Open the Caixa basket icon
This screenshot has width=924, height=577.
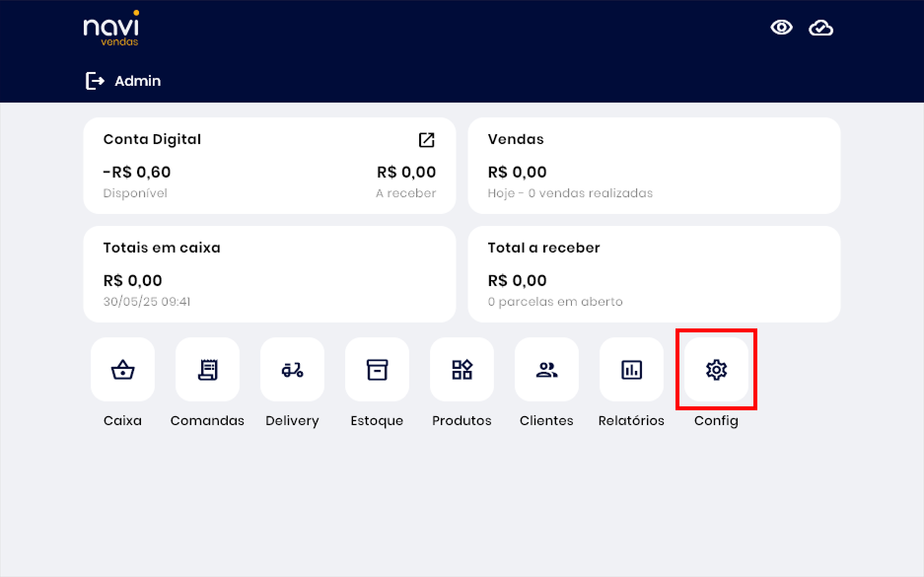click(122, 370)
